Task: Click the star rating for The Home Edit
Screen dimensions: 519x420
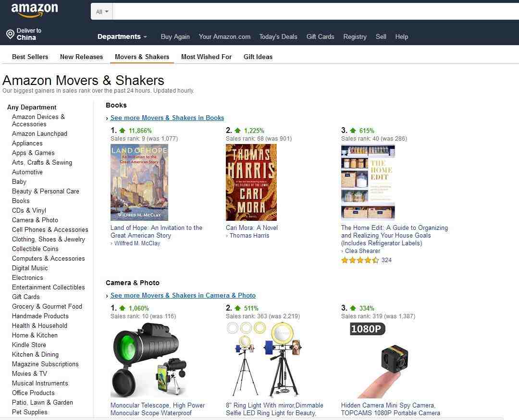Action: click(x=360, y=260)
